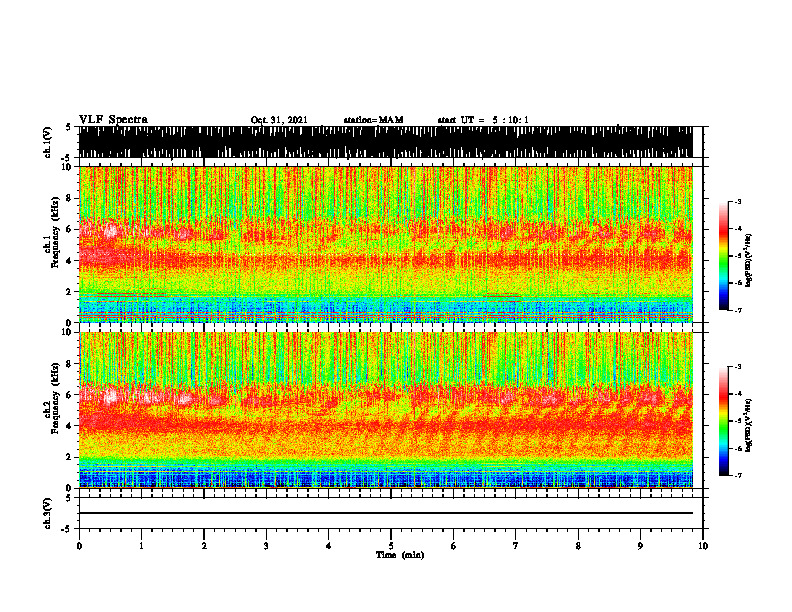Click the flat black ch.3 trace line
This screenshot has width=792, height=612.
click(386, 513)
